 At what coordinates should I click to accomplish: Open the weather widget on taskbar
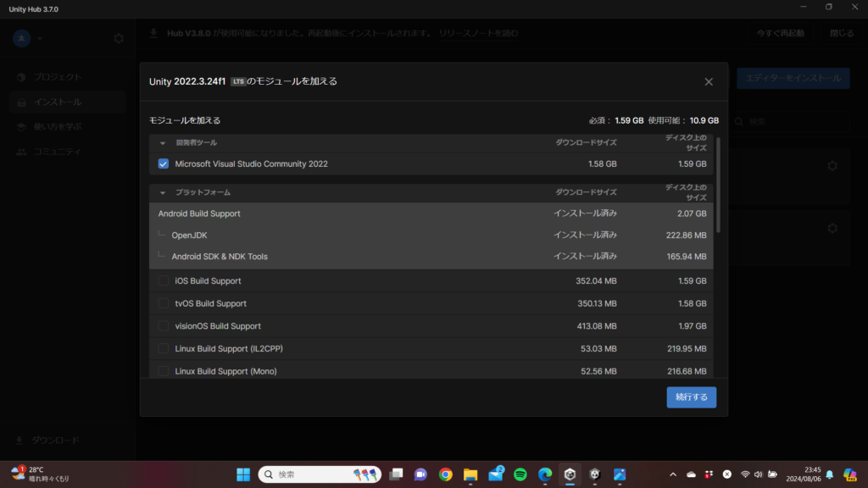(x=41, y=474)
